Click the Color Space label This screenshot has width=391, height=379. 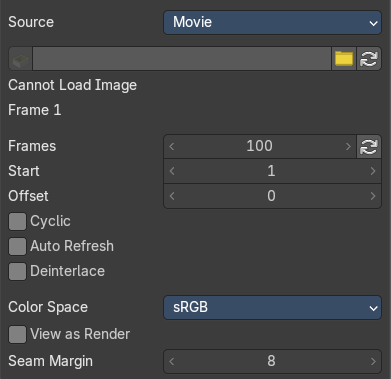coord(48,307)
